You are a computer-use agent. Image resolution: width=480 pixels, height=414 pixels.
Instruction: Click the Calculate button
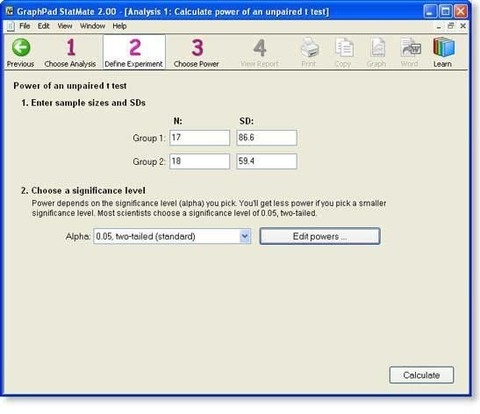(x=421, y=375)
